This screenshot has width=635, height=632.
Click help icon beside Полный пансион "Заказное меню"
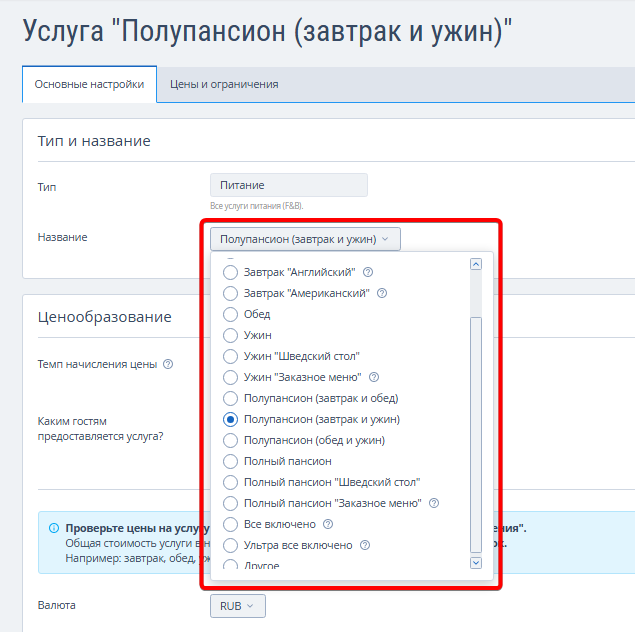[x=434, y=503]
